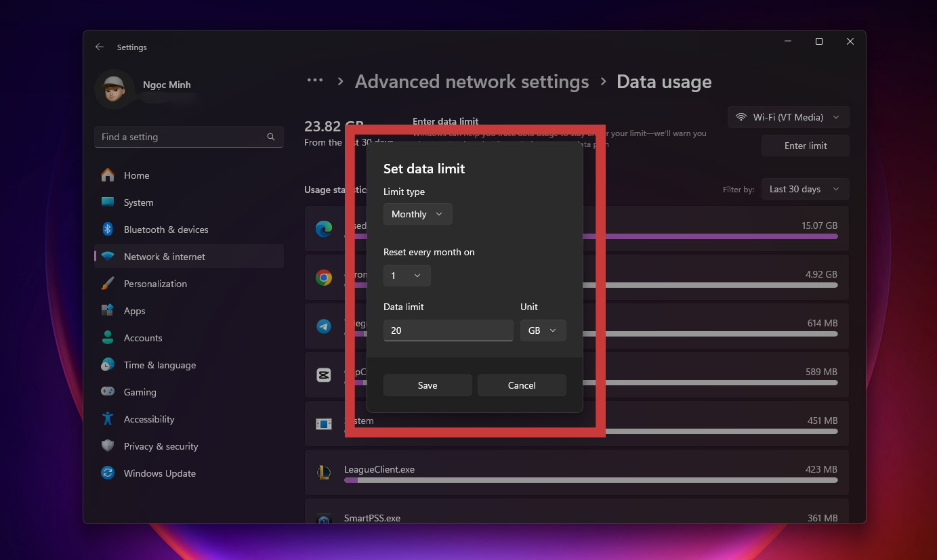Viewport: 937px width, 560px height.
Task: Click the SmartPSS.exe name
Action: click(372, 518)
